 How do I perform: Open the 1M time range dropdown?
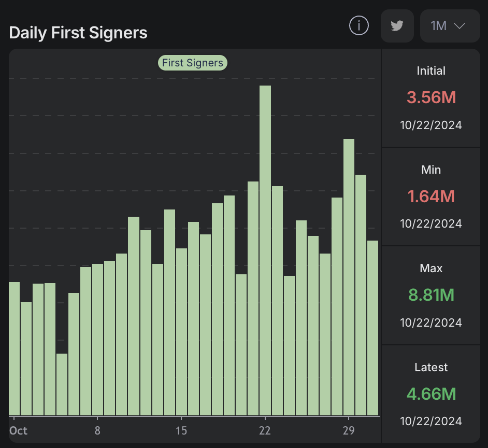coord(450,26)
